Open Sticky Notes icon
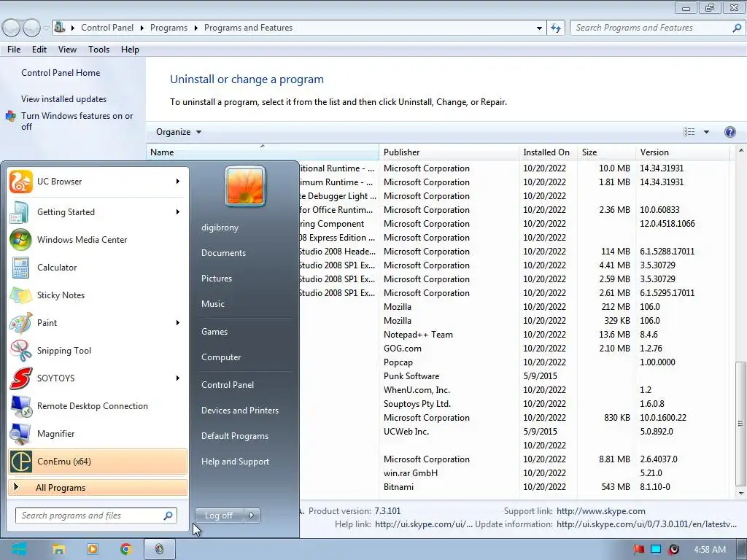Screen dimensions: 747x560 point(20,295)
